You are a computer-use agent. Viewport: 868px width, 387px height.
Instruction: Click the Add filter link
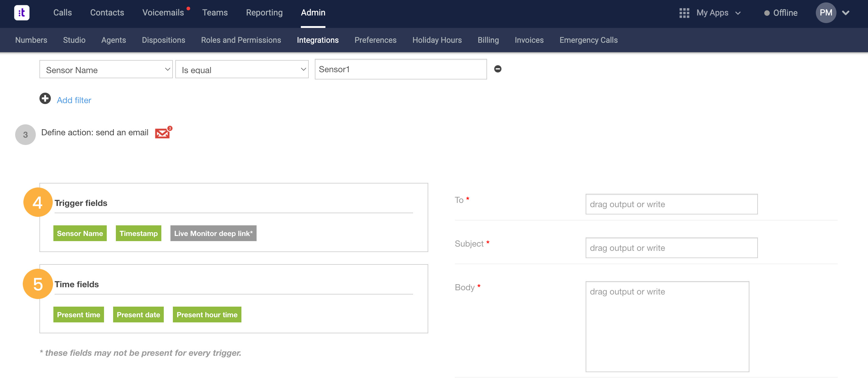coord(74,100)
